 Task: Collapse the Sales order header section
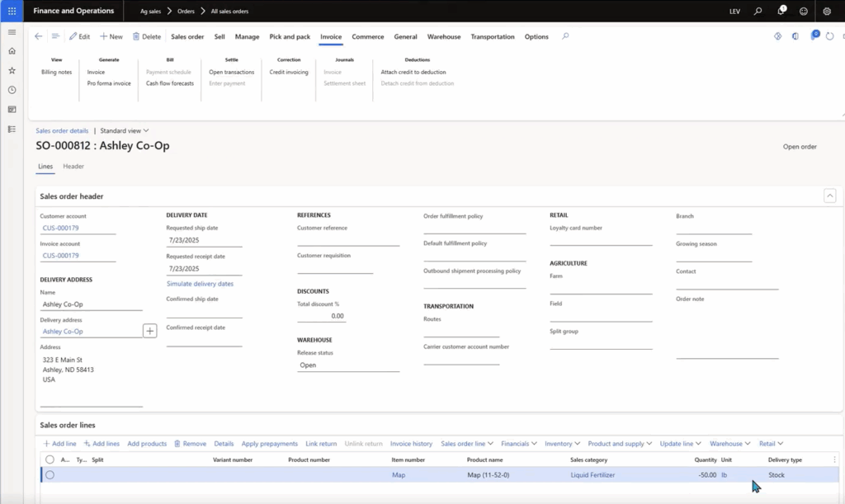(x=830, y=196)
